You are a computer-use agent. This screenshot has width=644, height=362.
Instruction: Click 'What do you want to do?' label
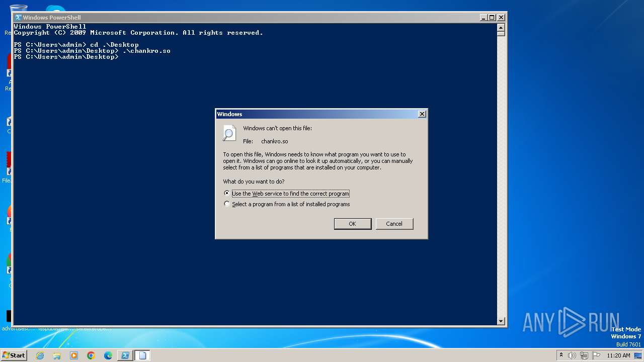254,182
